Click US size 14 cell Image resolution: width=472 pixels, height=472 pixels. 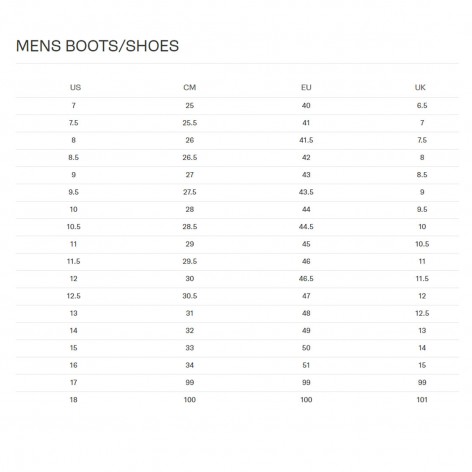click(74, 331)
